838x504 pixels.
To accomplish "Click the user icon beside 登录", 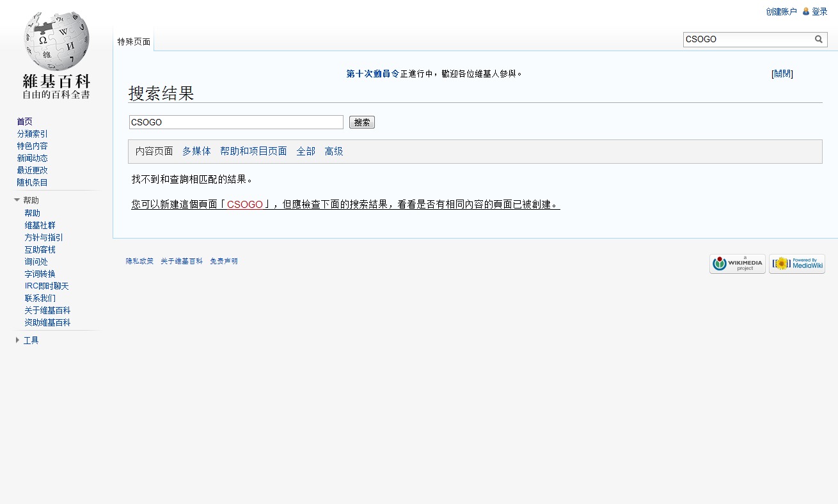I will click(806, 12).
